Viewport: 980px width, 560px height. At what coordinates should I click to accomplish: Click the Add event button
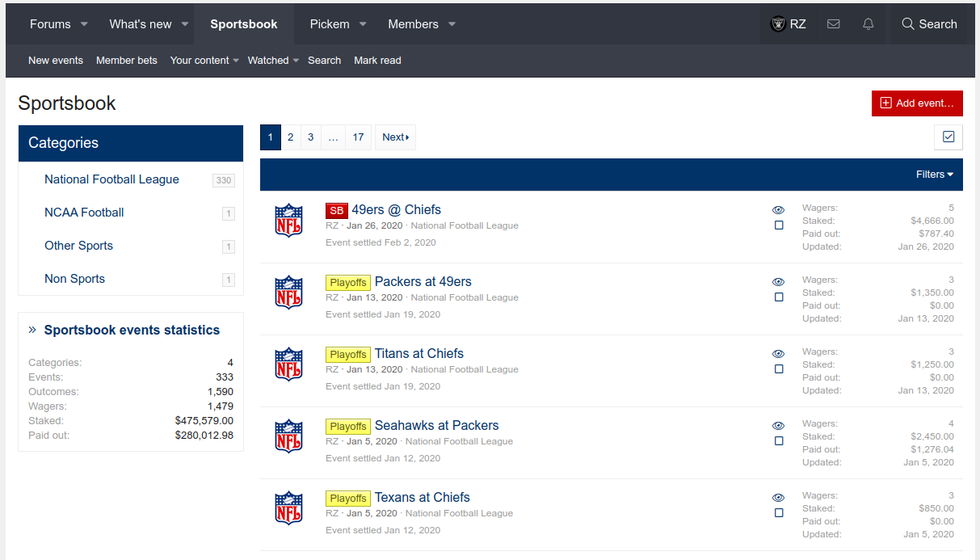(x=917, y=103)
